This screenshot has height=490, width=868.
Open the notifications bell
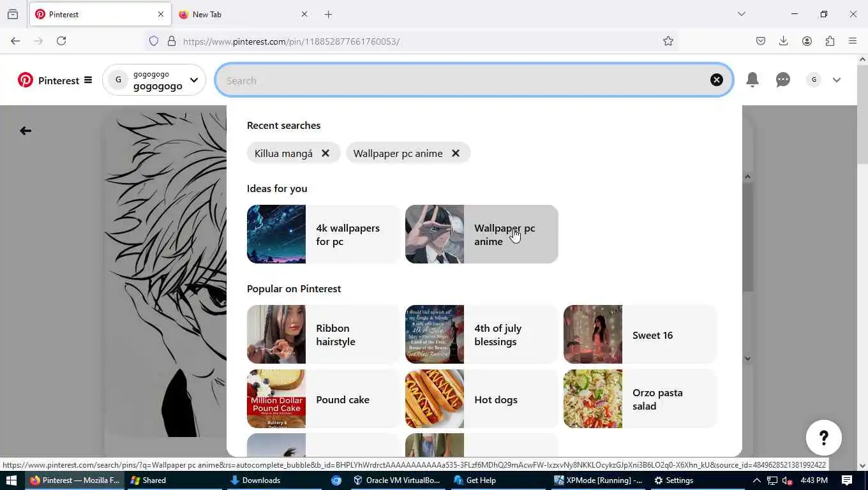tap(752, 80)
